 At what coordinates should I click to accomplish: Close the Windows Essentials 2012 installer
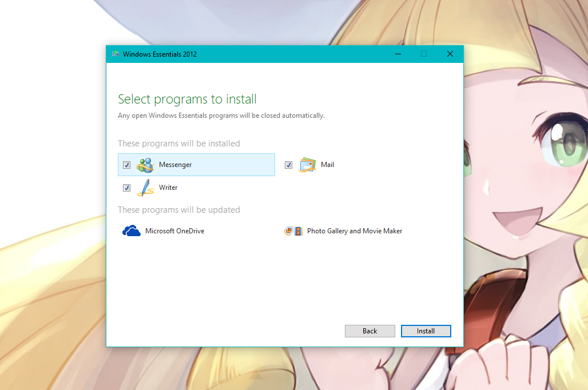[450, 54]
